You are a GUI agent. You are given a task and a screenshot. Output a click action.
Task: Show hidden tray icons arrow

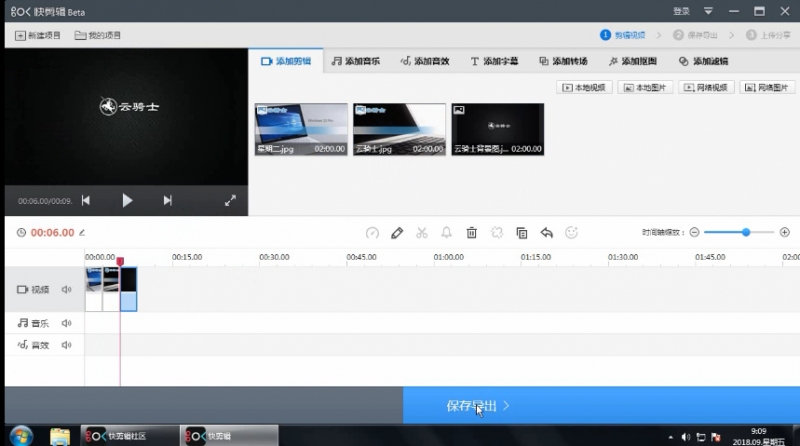[670, 437]
